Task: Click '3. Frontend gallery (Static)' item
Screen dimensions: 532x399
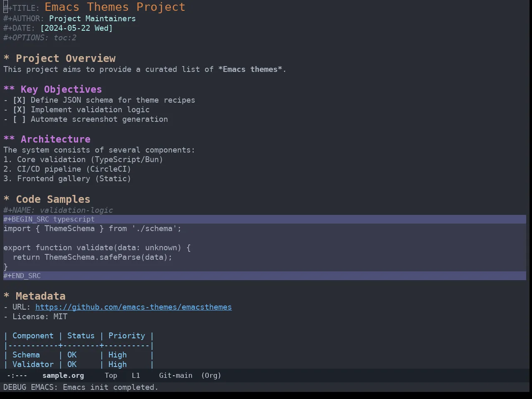Action: (x=67, y=179)
